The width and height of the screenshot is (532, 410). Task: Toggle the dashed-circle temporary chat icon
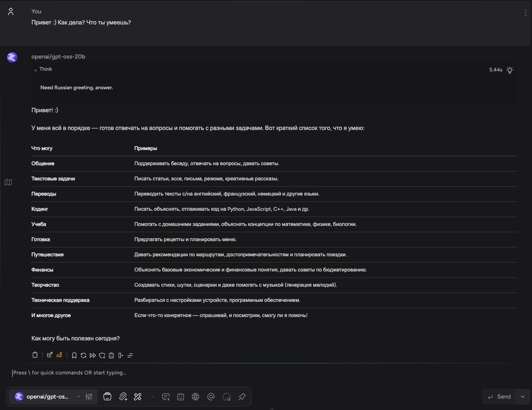click(227, 397)
